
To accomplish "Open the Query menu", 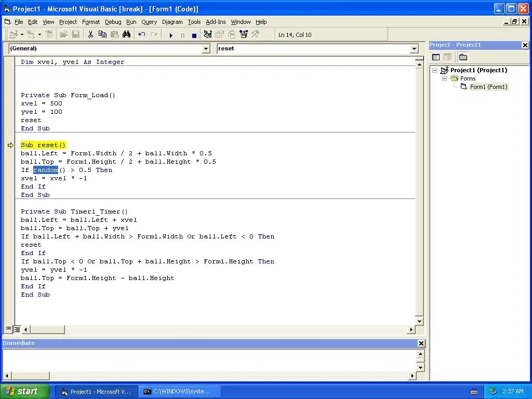I will 149,22.
